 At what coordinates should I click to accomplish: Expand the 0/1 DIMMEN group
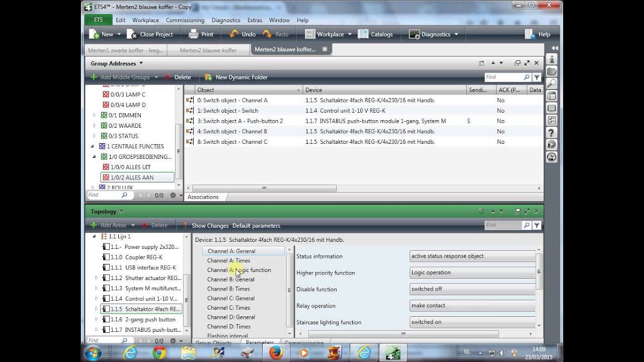tap(94, 115)
